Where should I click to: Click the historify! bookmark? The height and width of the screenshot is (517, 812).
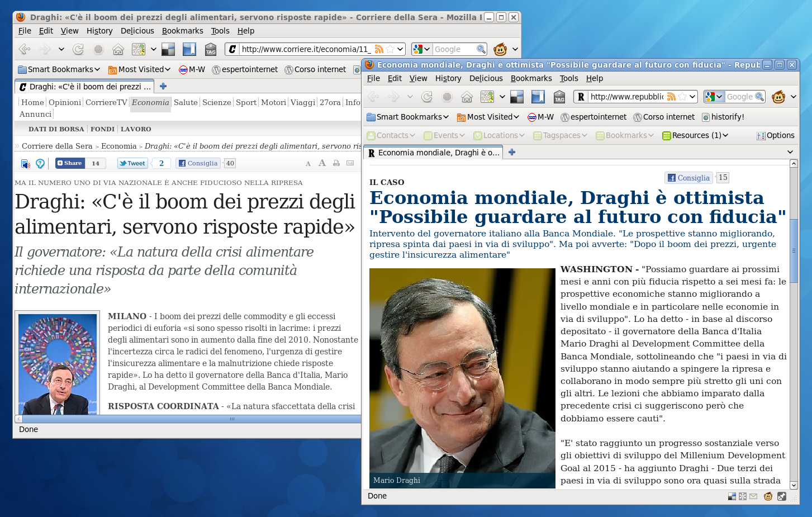tap(723, 117)
